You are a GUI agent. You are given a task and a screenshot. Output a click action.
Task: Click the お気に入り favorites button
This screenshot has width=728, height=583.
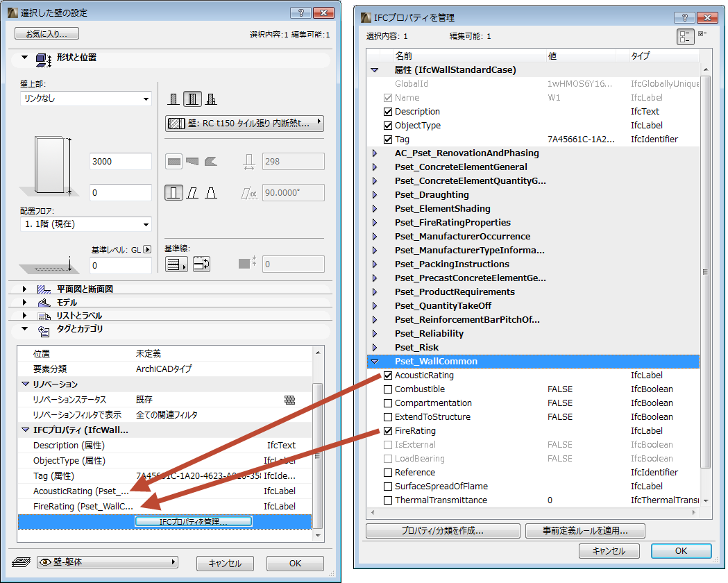(x=46, y=34)
